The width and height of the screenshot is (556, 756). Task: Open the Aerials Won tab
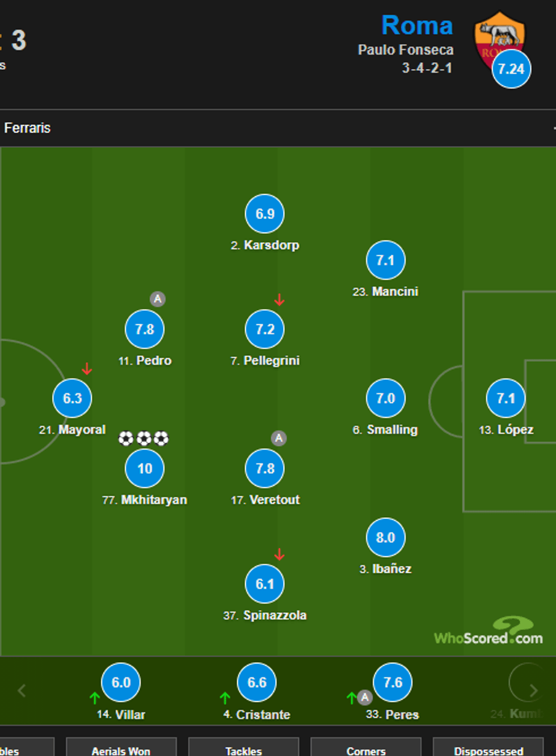click(x=121, y=750)
